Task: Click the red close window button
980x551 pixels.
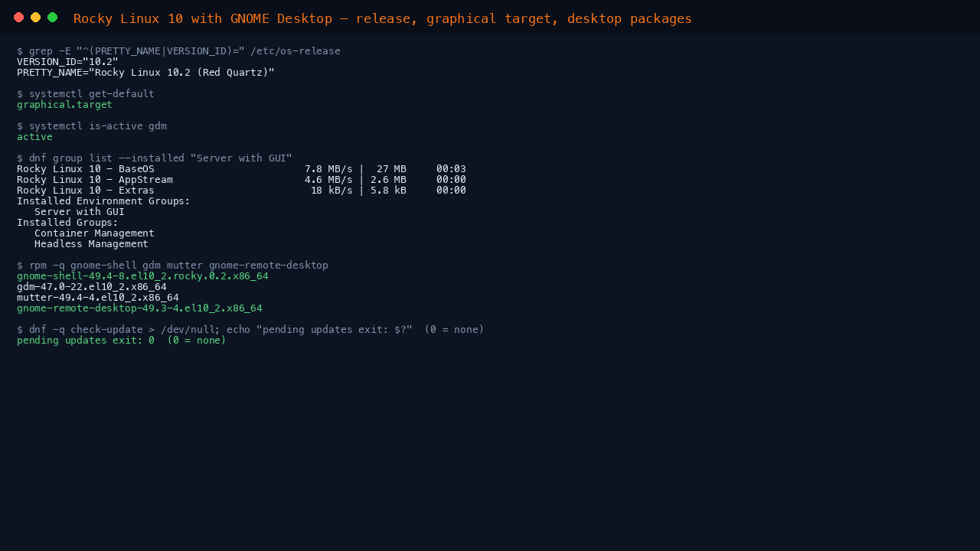Action: [x=19, y=18]
